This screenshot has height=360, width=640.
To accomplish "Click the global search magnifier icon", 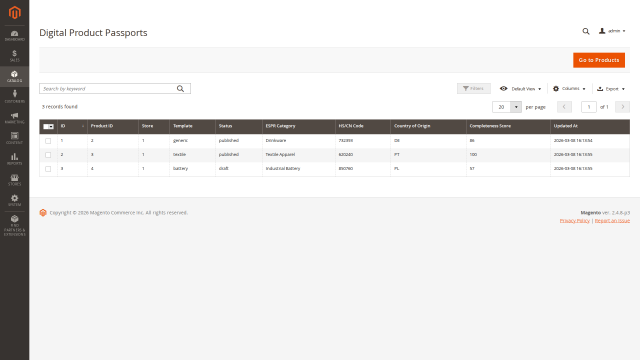I will click(586, 31).
